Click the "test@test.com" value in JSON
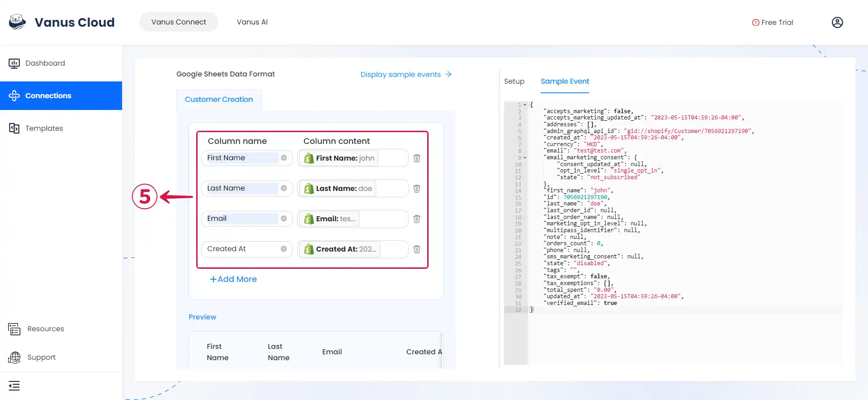This screenshot has height=400, width=868. (599, 151)
